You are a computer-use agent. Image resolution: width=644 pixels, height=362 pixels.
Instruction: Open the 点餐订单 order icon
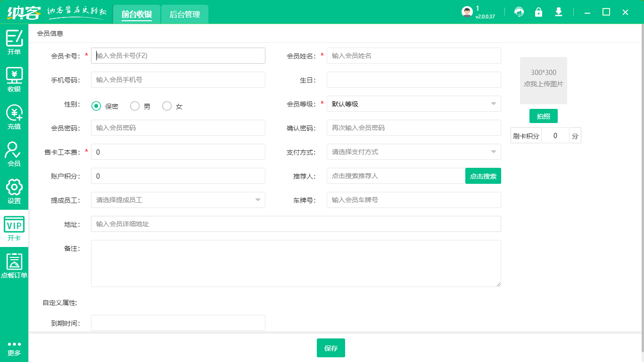14,265
